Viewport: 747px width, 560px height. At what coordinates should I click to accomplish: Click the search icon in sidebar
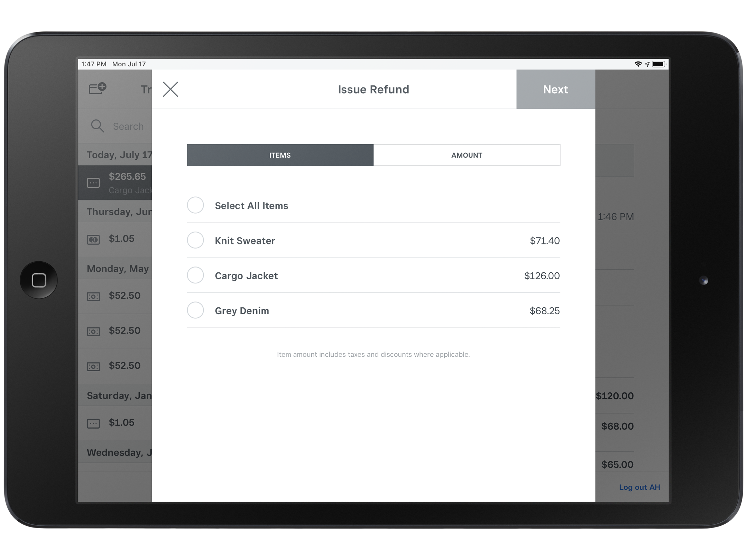(x=97, y=126)
